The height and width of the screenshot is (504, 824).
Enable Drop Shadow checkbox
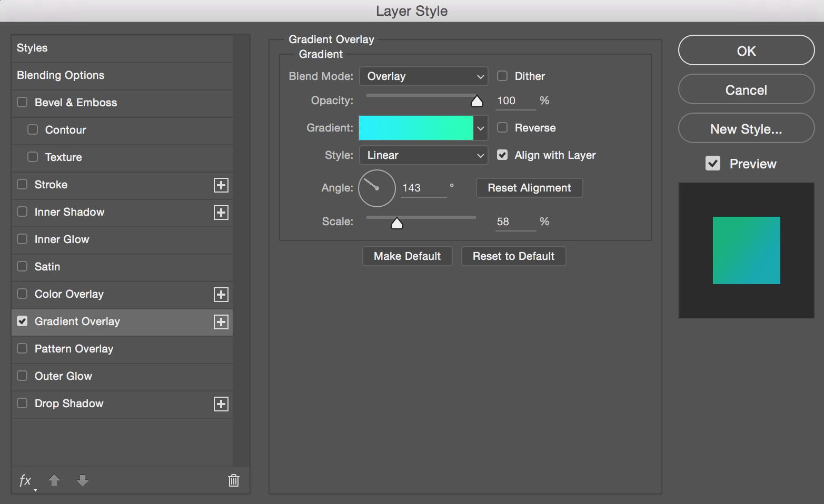coord(22,403)
